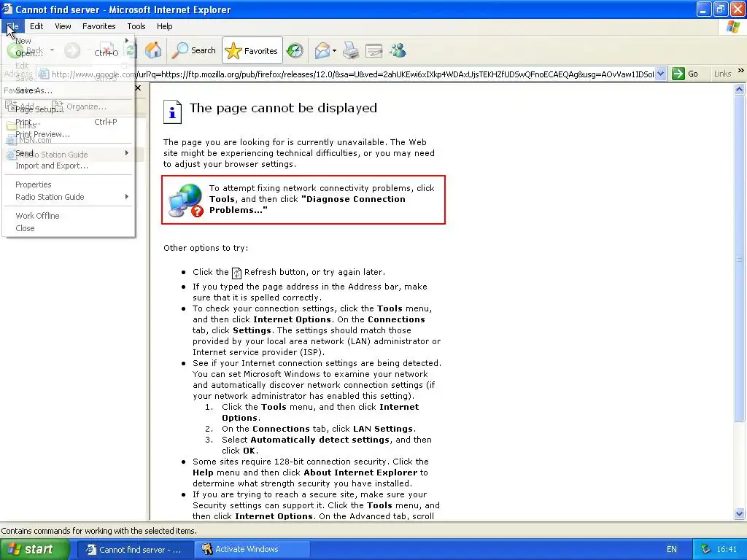This screenshot has height=560, width=747.
Task: Switch to Cannot find server taskbar button
Action: pos(135,550)
